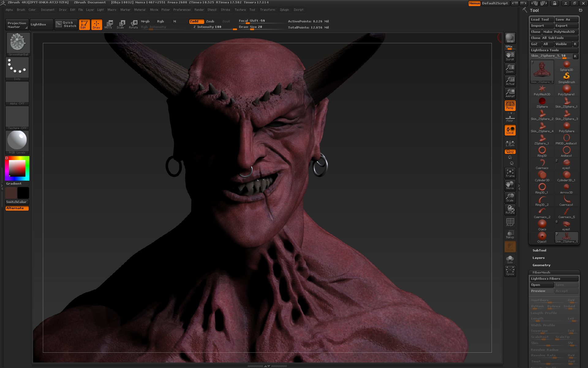Expand the Geometry section
The image size is (588, 368).
(541, 265)
